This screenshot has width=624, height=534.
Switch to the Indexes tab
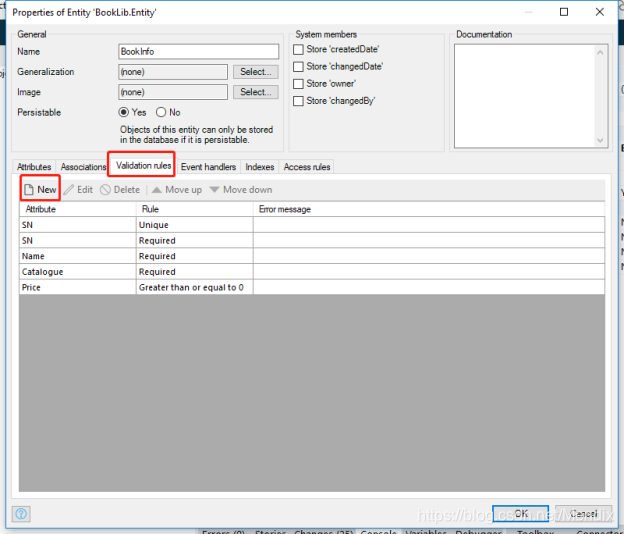coord(259,167)
